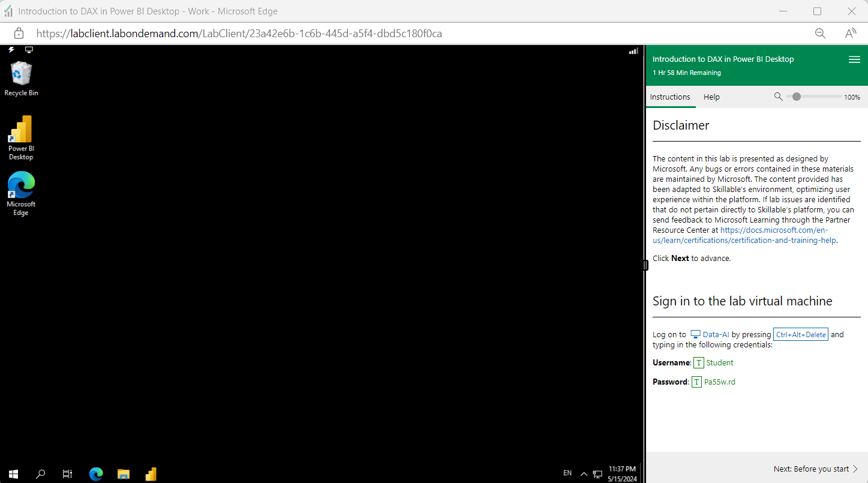Switch to the Help tab
The height and width of the screenshot is (483, 868).
[711, 97]
